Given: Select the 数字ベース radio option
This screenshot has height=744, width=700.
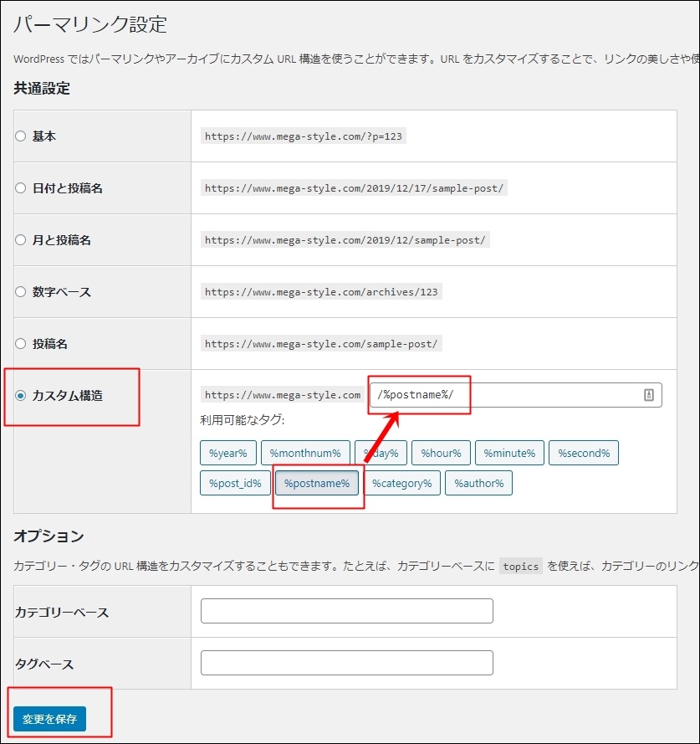Looking at the screenshot, I should click(21, 292).
